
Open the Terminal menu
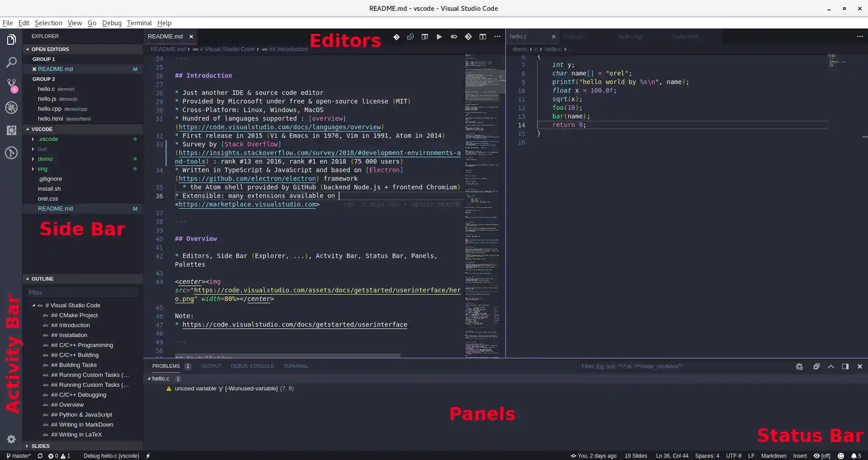[139, 23]
